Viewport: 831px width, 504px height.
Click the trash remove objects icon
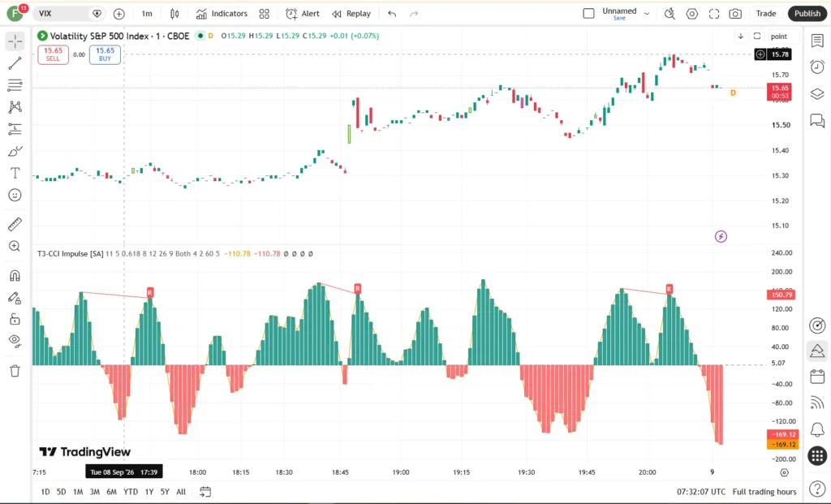point(15,371)
